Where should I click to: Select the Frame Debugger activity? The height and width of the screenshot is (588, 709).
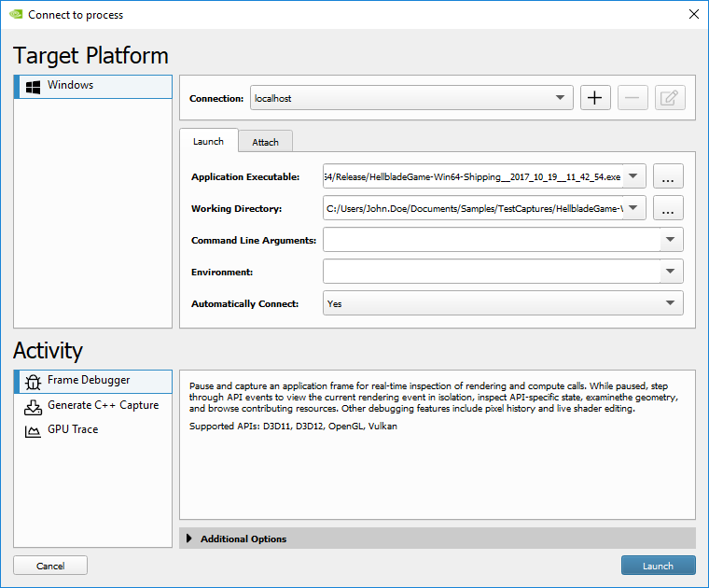pos(92,381)
